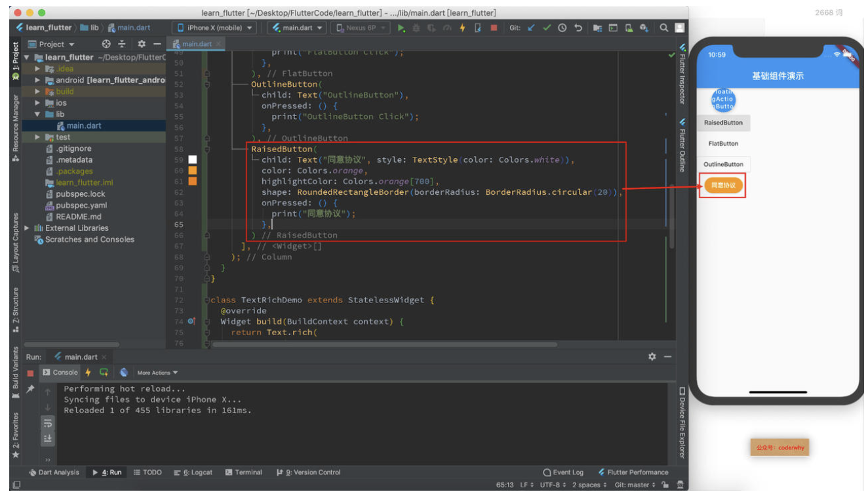Expand the ios folder
Screen dimensions: 868x492
click(x=38, y=103)
